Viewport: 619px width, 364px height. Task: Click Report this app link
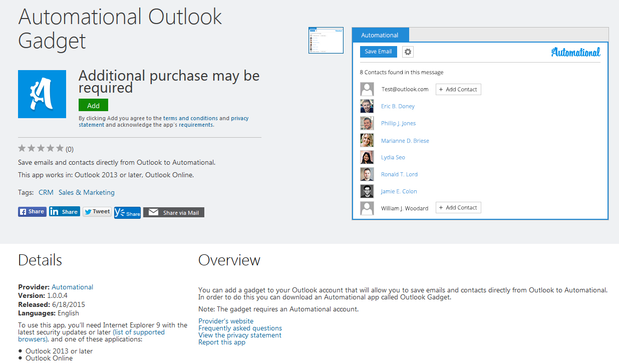click(222, 342)
